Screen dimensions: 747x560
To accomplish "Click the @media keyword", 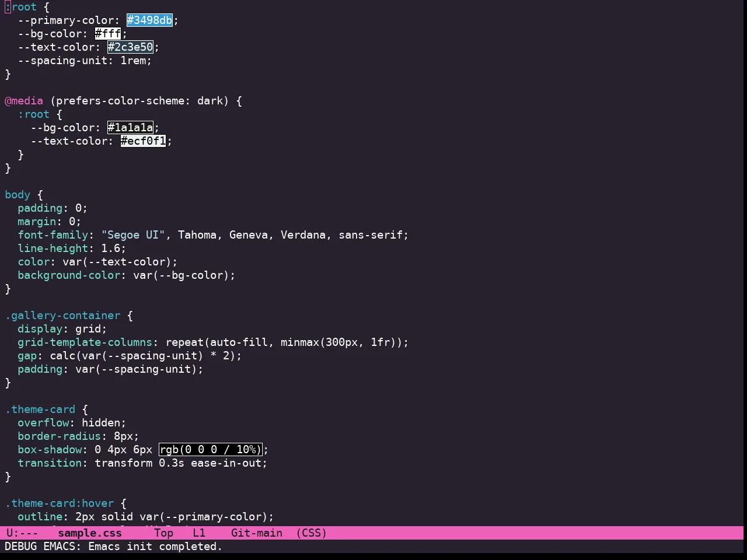I will click(x=24, y=101).
